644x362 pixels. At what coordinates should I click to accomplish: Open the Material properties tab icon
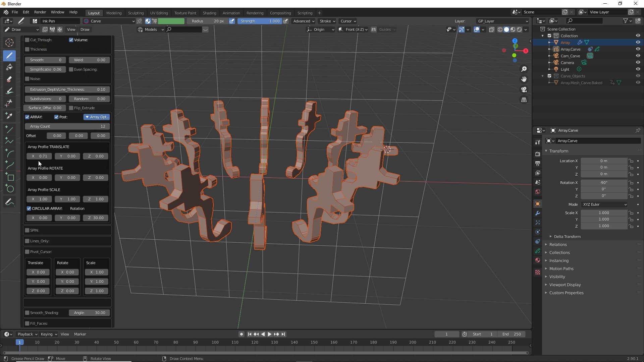pyautogui.click(x=538, y=260)
